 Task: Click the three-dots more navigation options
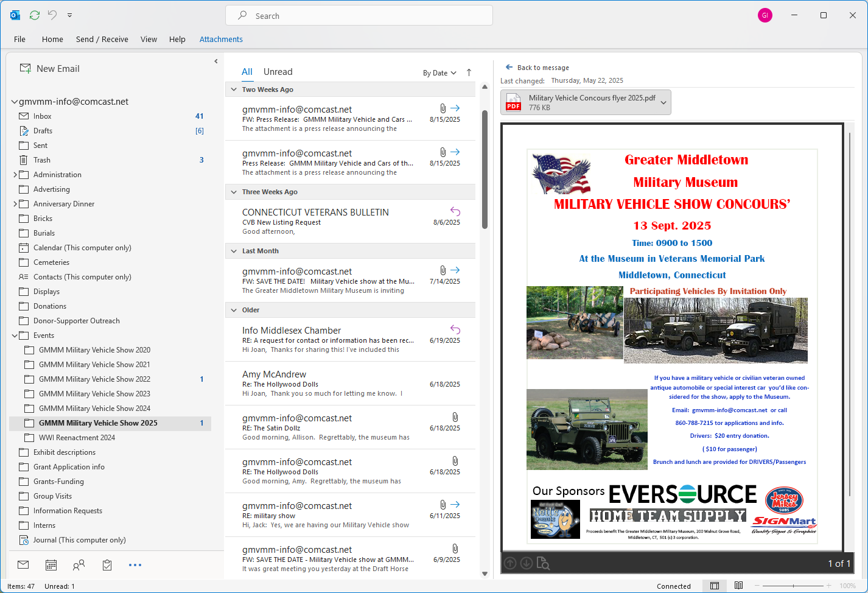(x=135, y=565)
